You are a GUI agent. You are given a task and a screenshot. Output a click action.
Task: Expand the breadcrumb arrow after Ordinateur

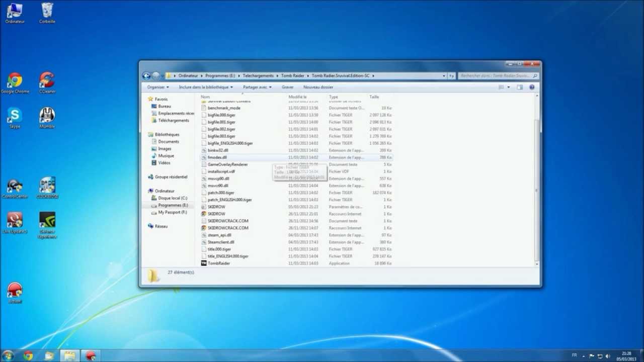202,76
